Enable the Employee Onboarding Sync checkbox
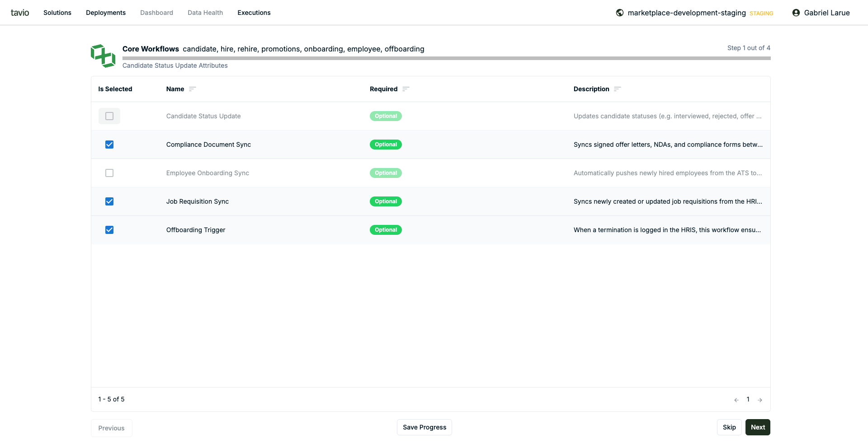 109,173
